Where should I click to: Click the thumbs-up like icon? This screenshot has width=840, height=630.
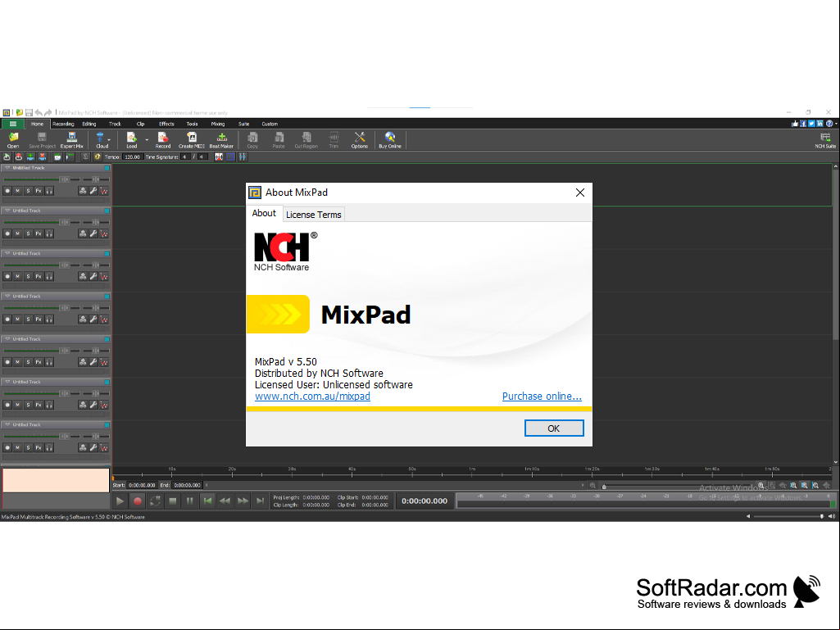pos(794,124)
